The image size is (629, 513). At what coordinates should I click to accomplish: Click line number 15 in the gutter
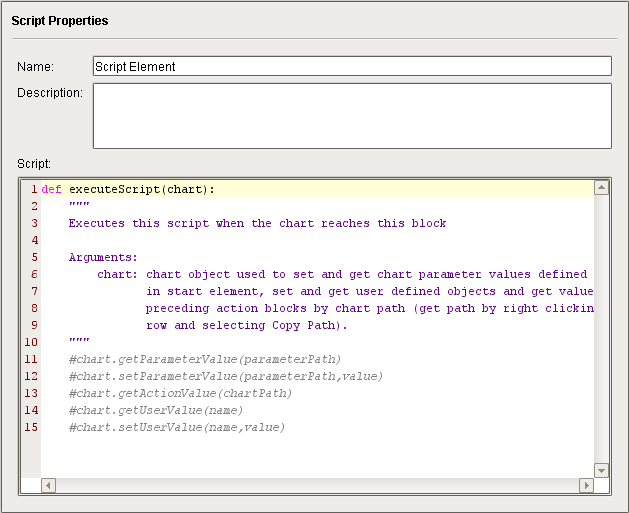pos(31,427)
